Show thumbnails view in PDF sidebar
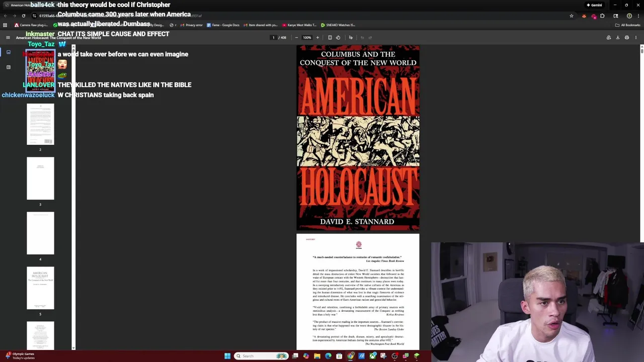The width and height of the screenshot is (644, 362). [8, 52]
